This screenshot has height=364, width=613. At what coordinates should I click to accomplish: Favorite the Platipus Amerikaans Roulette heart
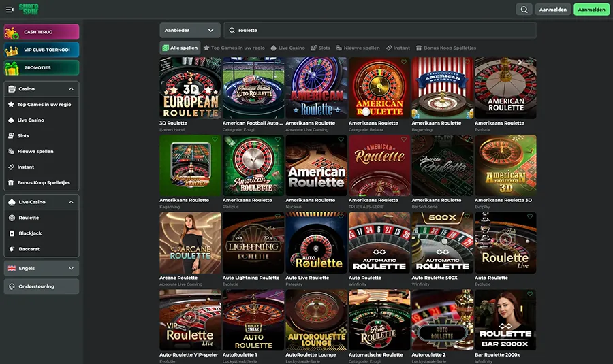(x=278, y=139)
